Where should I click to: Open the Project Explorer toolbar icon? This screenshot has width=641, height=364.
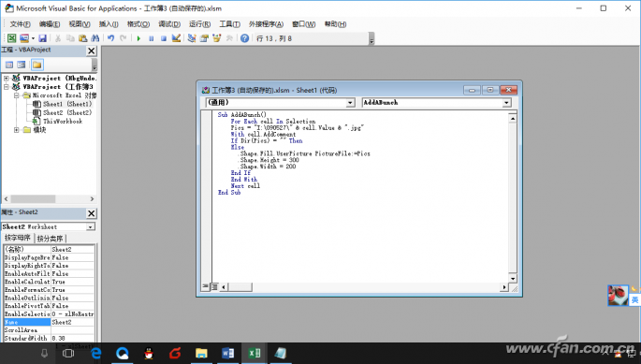click(x=192, y=38)
